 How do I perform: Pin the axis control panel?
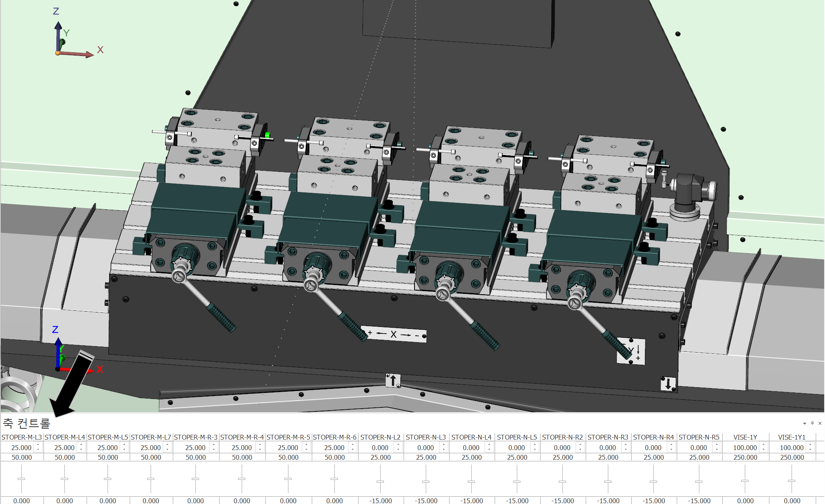click(812, 423)
